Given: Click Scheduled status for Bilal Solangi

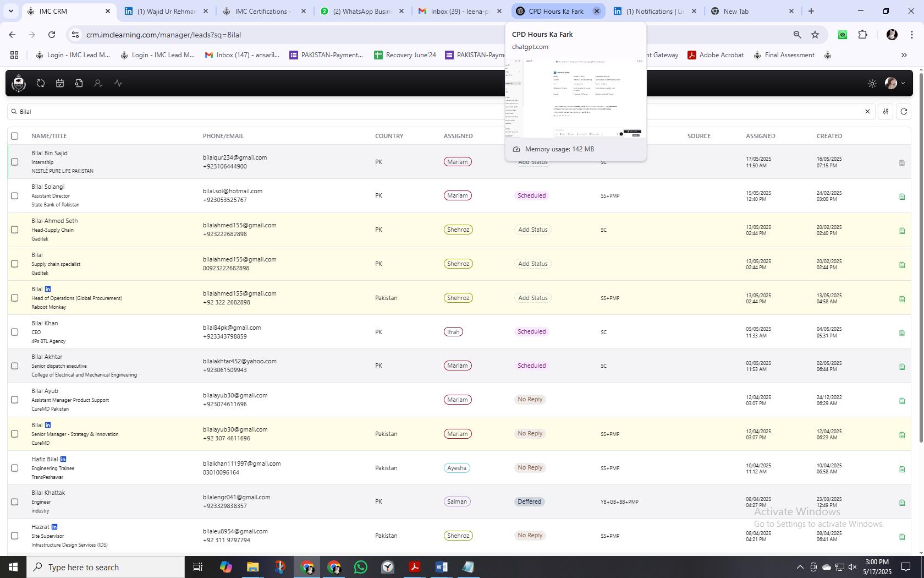Looking at the screenshot, I should (x=531, y=195).
